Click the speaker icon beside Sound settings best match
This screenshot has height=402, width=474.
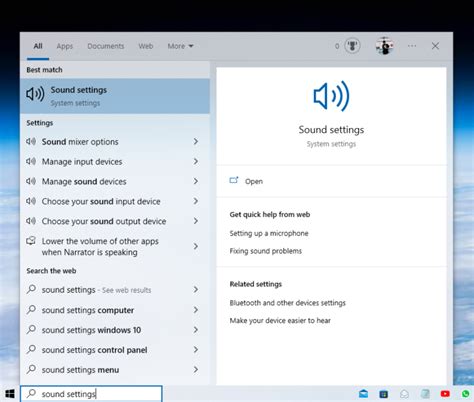(35, 94)
